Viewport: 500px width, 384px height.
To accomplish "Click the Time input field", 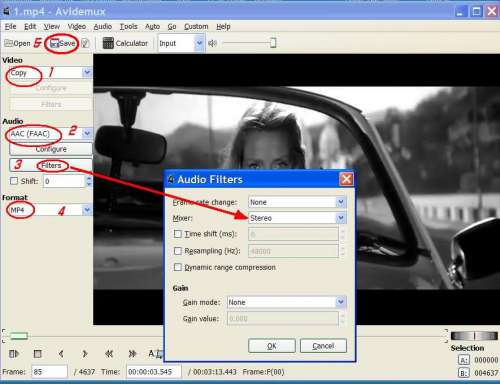I will (x=154, y=372).
